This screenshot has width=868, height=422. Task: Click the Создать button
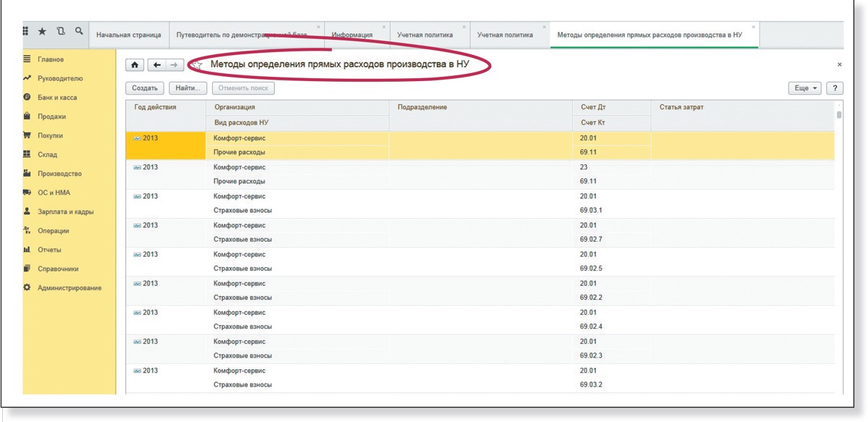click(145, 88)
